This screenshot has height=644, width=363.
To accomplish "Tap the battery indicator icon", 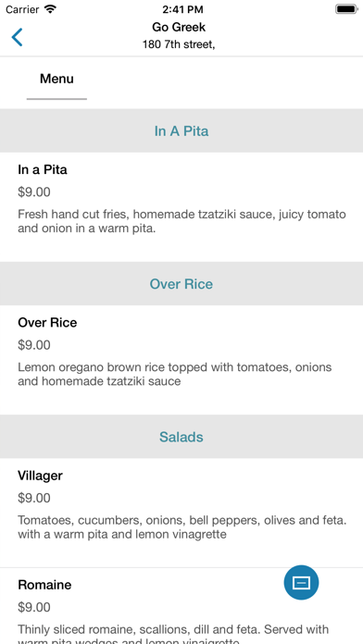I will 346,9.
